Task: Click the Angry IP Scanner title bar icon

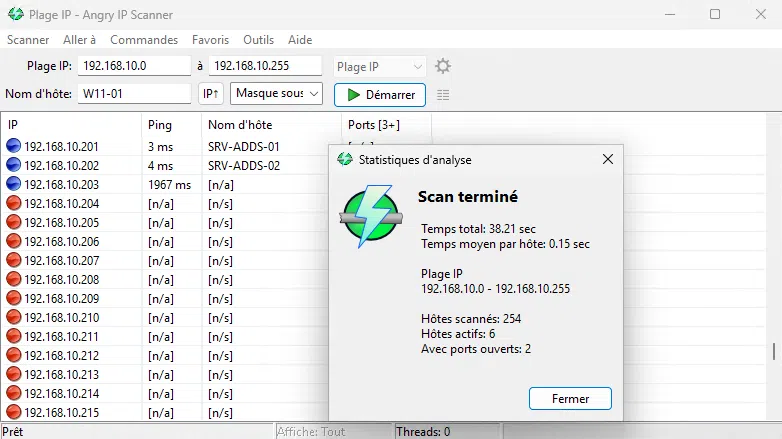Action: (x=15, y=14)
